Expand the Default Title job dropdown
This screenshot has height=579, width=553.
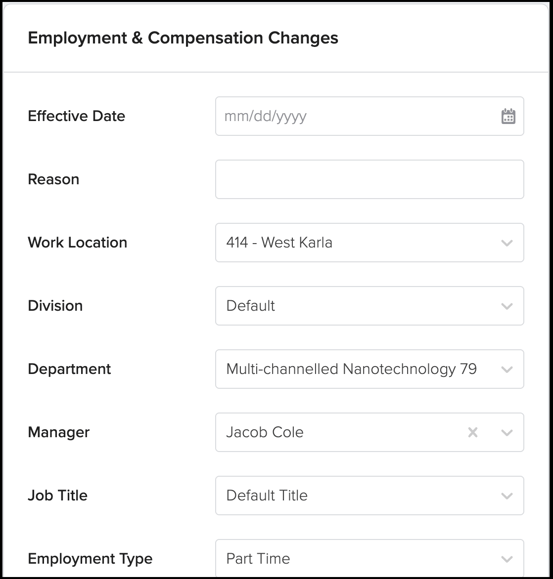[x=370, y=496]
